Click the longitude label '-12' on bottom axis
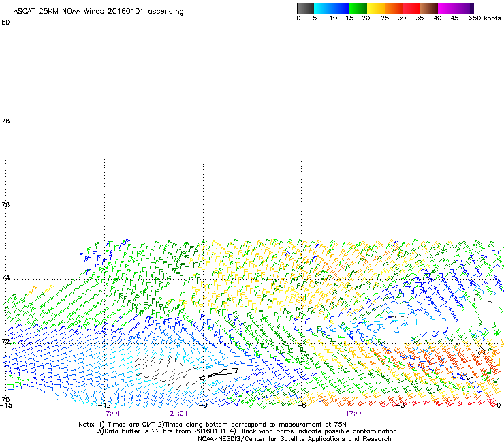The width and height of the screenshot is (504, 443). click(x=105, y=406)
